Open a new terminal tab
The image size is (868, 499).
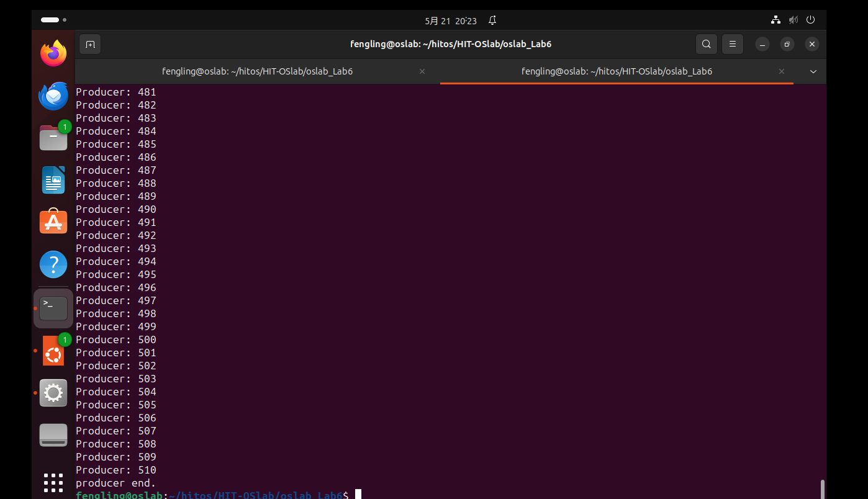click(90, 44)
